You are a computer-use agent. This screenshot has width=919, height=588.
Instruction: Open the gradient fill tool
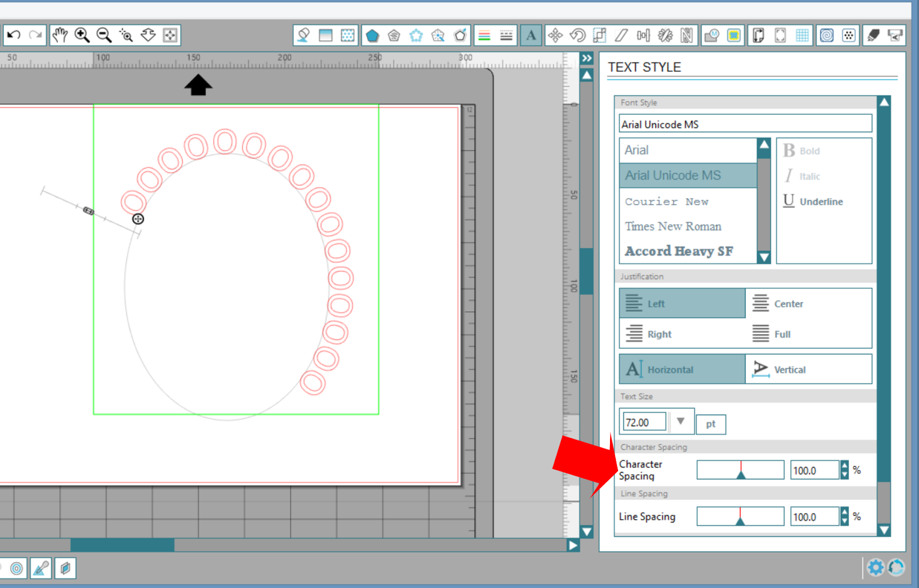click(326, 35)
